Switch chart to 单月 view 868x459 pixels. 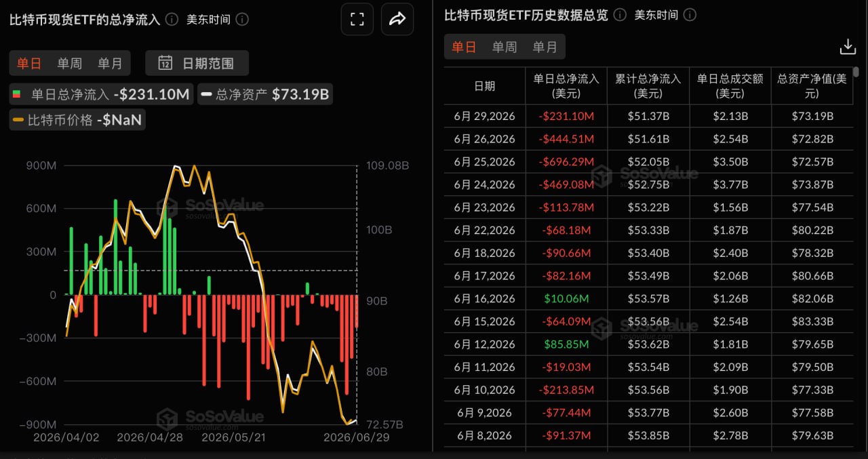click(110, 63)
